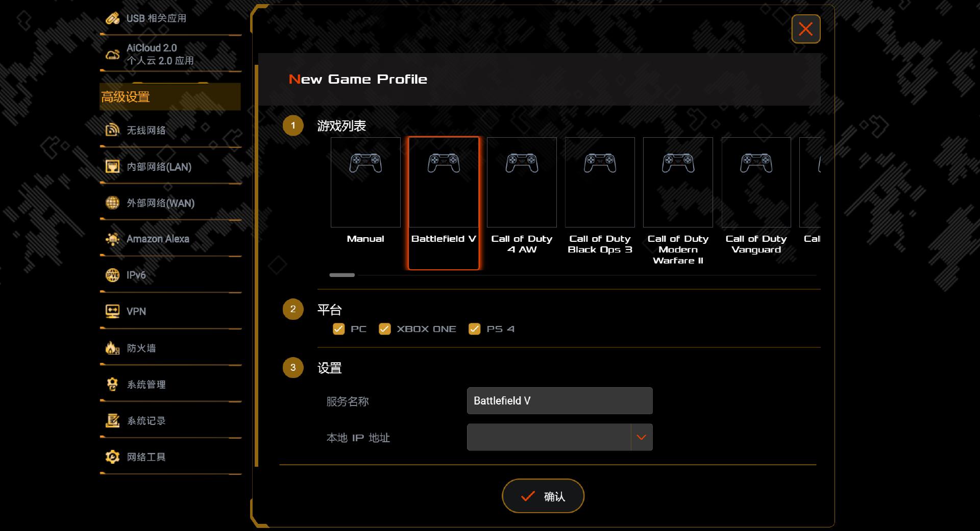Select the Call of Duty Vanguard game thumbnail
Viewport: 980px width, 531px height.
pos(756,182)
